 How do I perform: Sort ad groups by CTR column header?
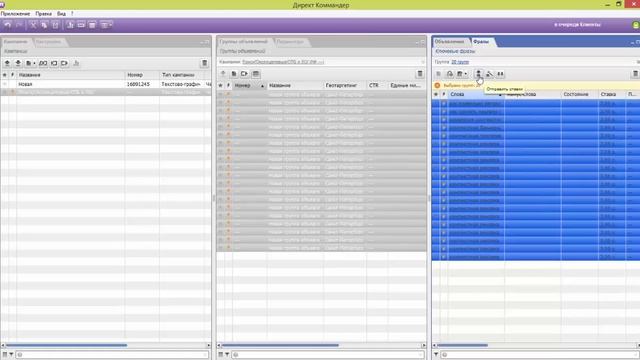[x=377, y=86]
